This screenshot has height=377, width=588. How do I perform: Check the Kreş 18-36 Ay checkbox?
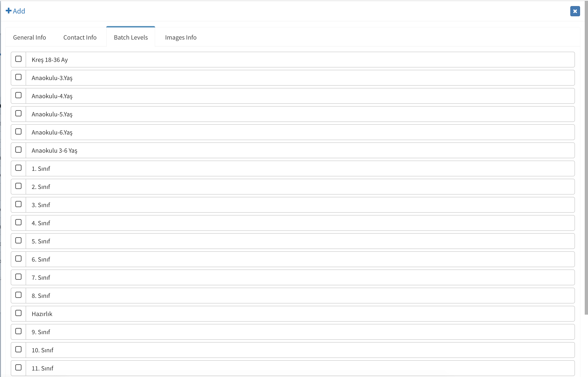(x=18, y=59)
